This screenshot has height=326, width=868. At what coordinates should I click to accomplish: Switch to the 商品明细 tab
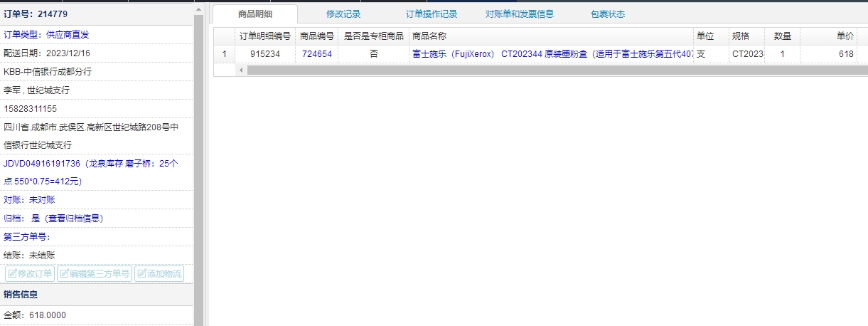pos(255,14)
